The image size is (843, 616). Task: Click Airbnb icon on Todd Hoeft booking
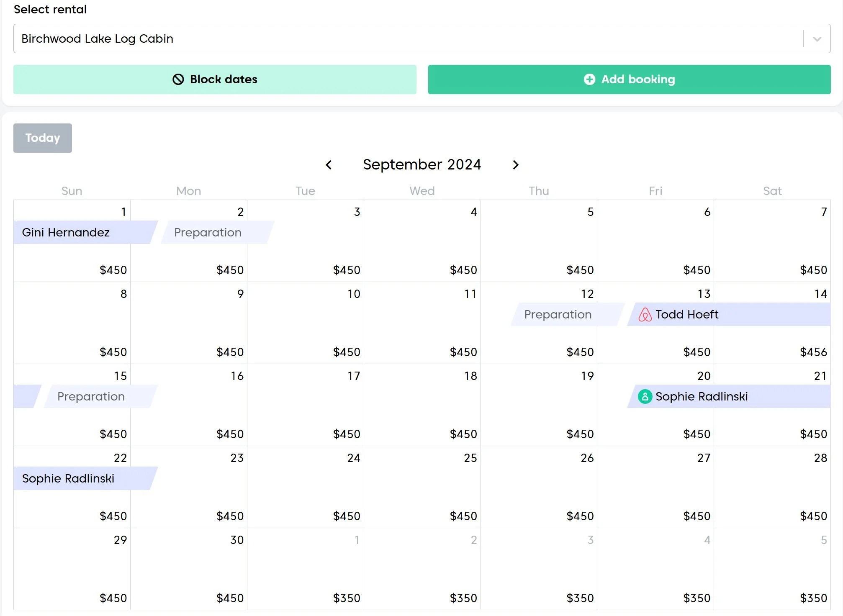tap(645, 314)
